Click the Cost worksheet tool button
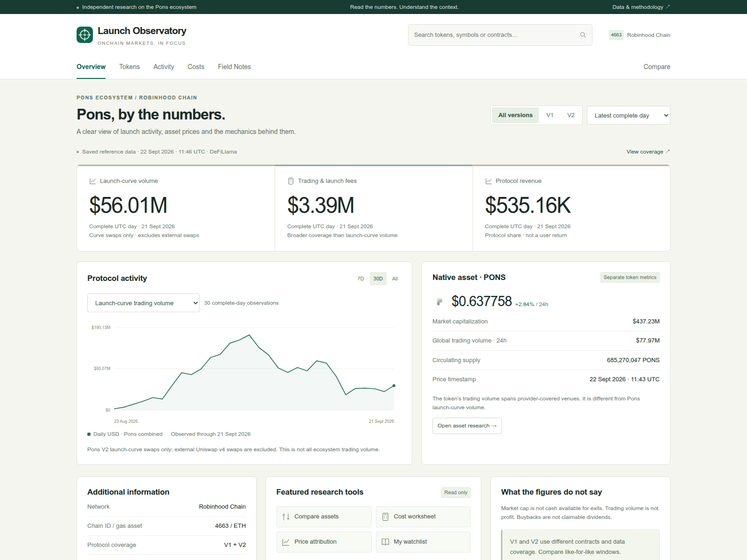747x560 pixels. coord(423,517)
